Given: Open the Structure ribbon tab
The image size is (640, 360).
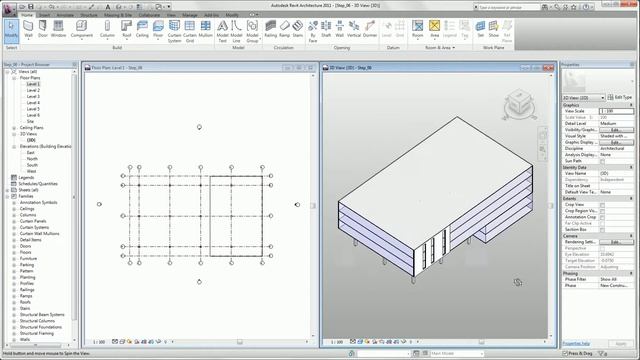Looking at the screenshot, I should [x=89, y=15].
